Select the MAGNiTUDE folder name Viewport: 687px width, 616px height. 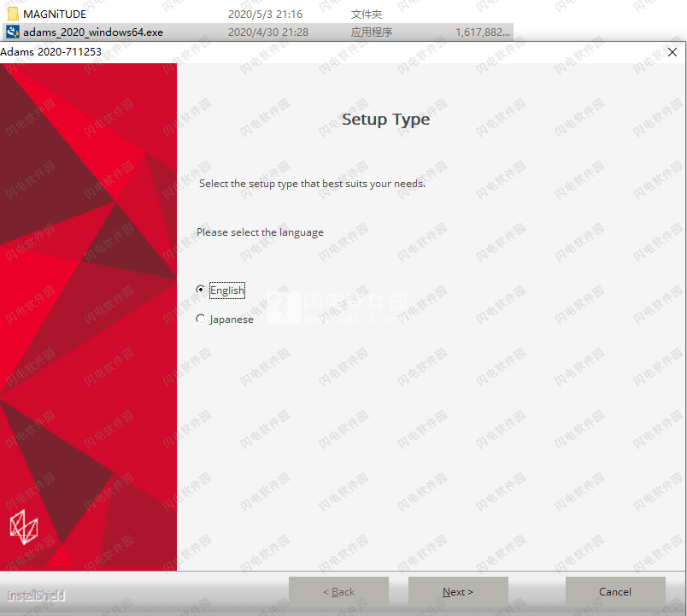click(55, 14)
